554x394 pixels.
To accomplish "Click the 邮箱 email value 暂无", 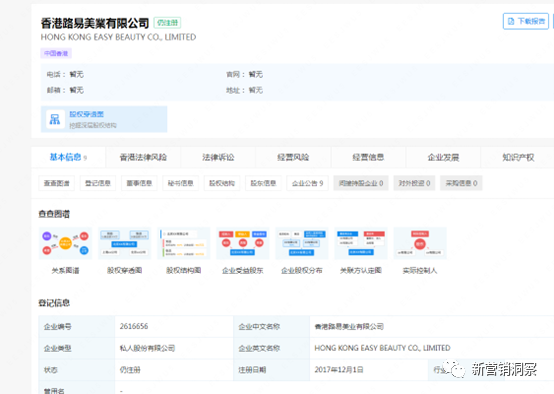I will 77,90.
